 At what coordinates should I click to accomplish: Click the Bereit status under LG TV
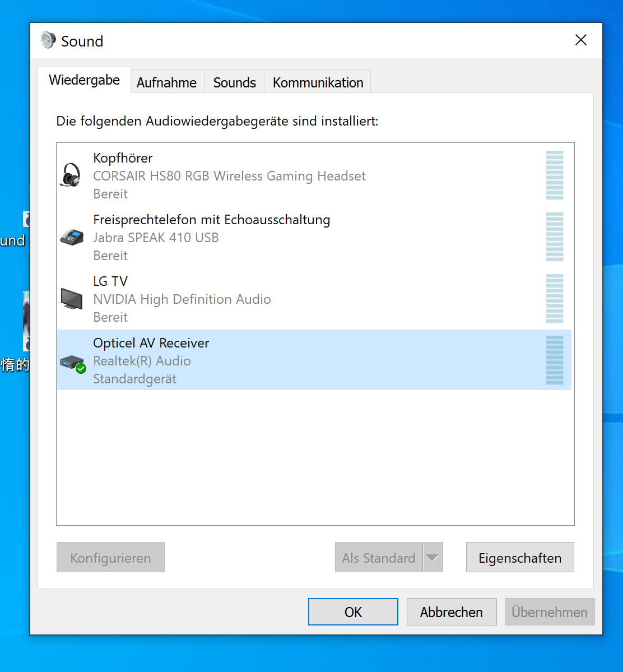coord(110,318)
